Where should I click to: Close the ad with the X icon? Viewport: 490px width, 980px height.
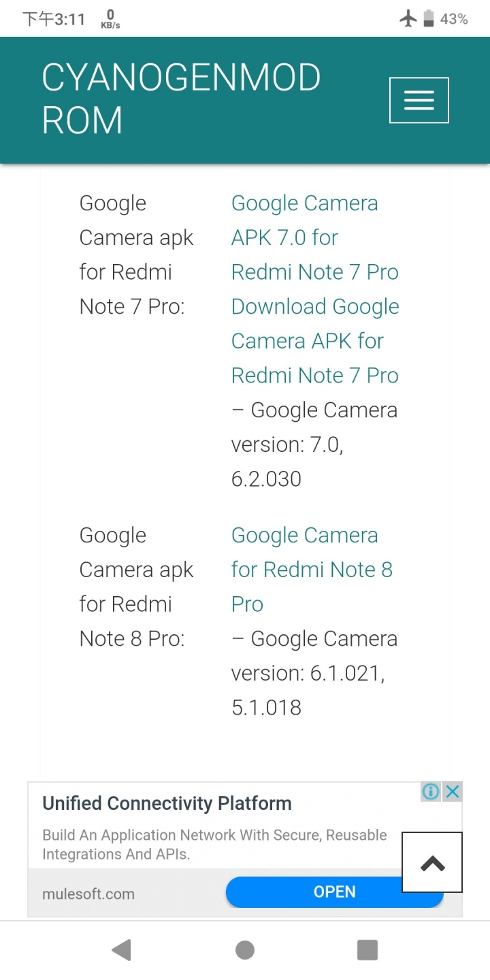[x=453, y=791]
